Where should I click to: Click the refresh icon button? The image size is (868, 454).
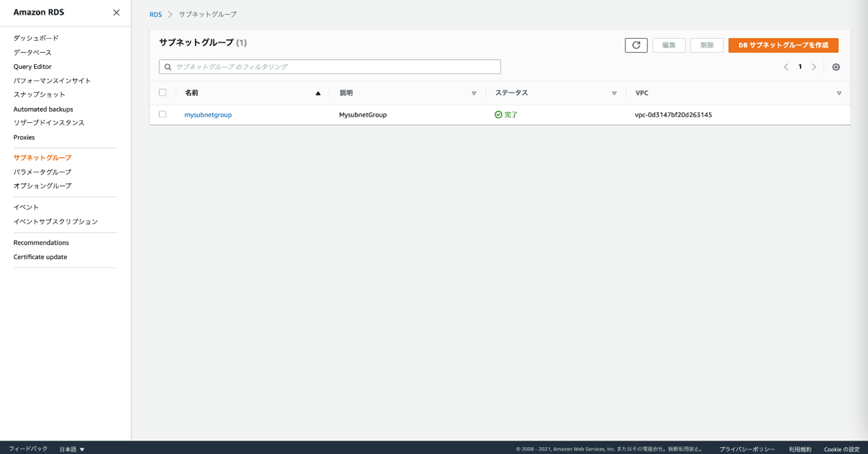coord(636,45)
